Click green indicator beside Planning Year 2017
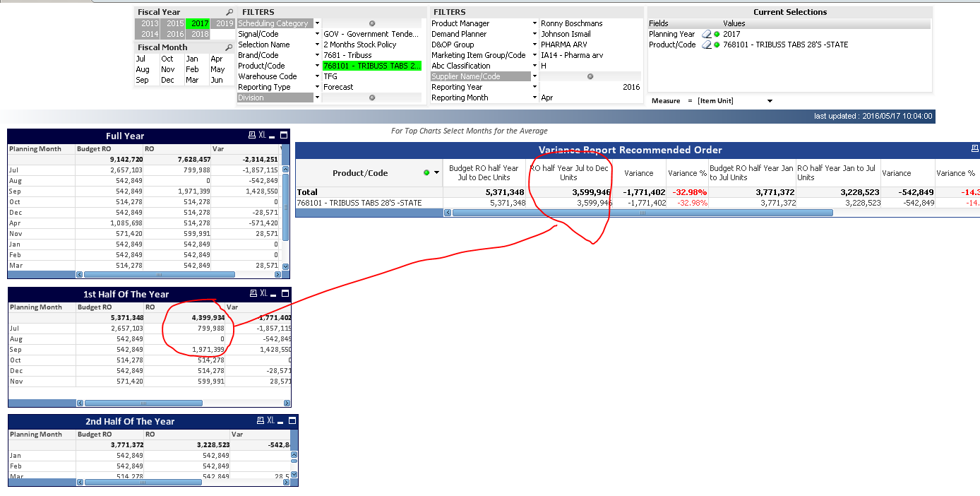 [717, 34]
